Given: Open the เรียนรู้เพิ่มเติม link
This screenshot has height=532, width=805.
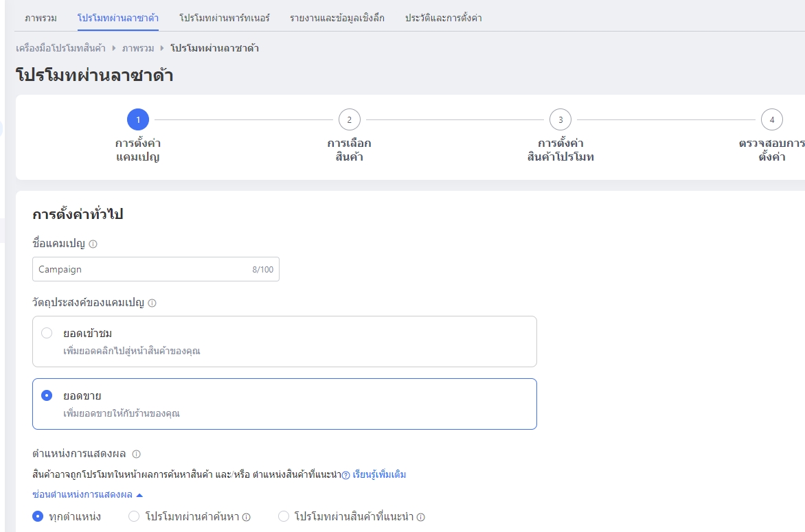Looking at the screenshot, I should coord(379,474).
